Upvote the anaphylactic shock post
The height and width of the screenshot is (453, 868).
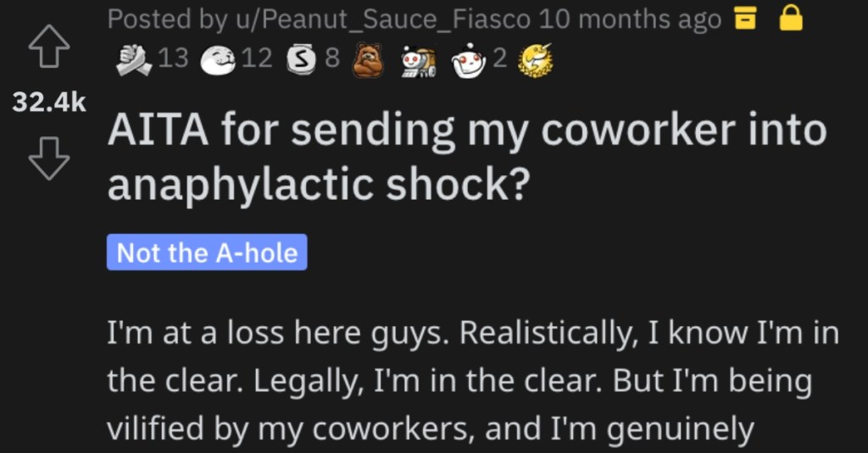coord(49,47)
